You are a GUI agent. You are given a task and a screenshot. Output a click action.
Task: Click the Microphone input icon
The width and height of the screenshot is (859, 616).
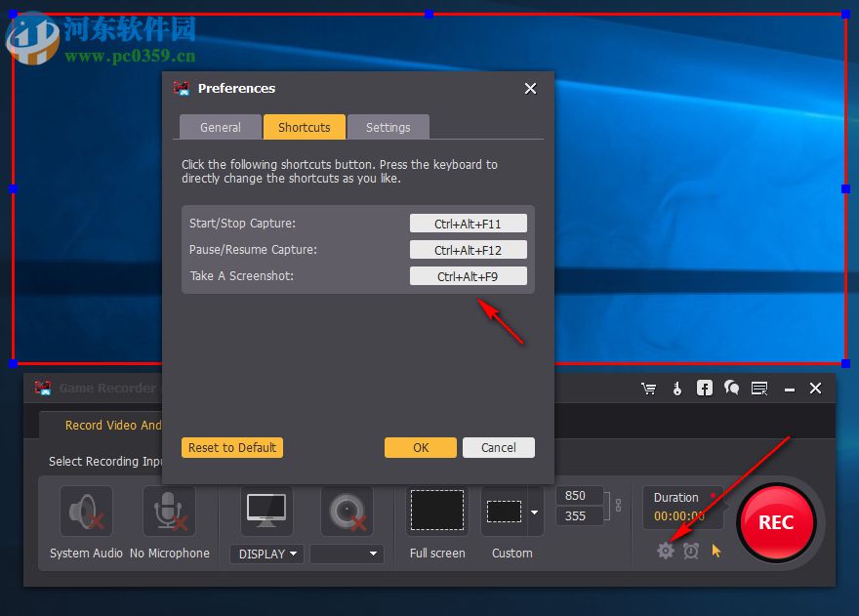(x=169, y=510)
